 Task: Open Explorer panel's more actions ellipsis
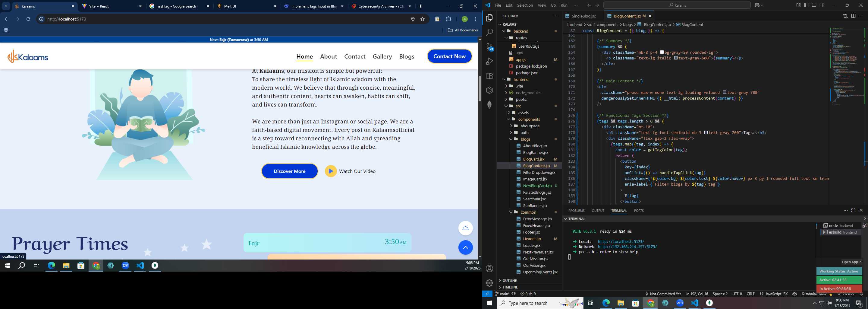555,16
